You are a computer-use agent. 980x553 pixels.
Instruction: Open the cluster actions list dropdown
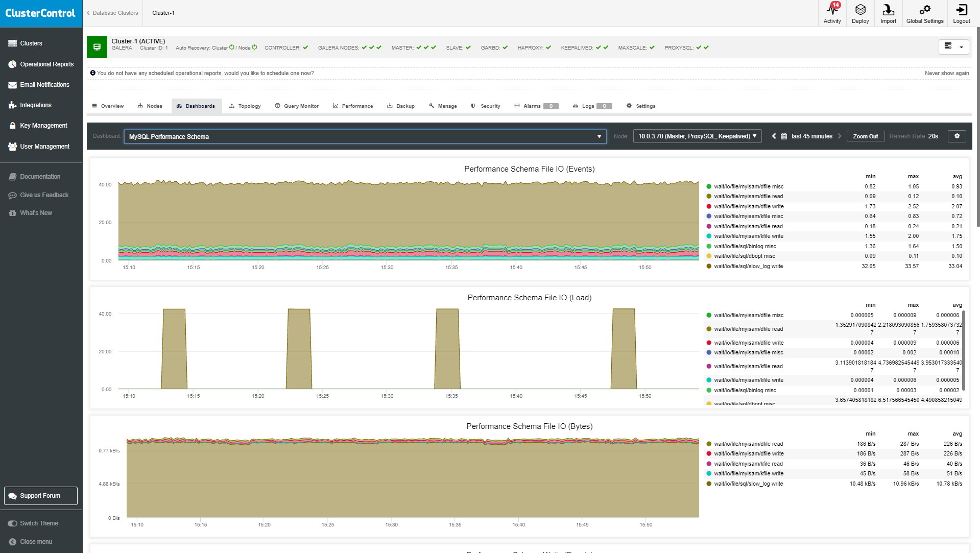[953, 46]
